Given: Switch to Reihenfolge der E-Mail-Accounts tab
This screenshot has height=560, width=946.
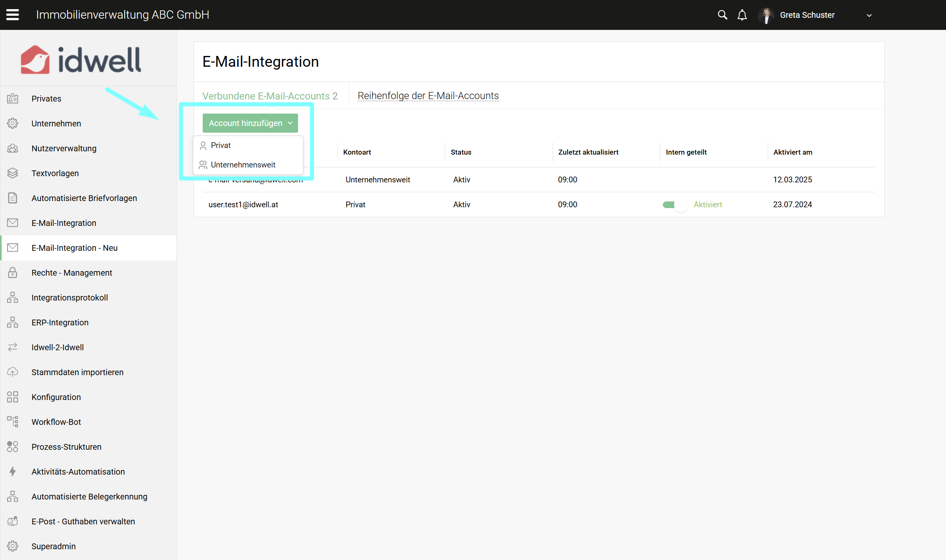Looking at the screenshot, I should [x=428, y=96].
